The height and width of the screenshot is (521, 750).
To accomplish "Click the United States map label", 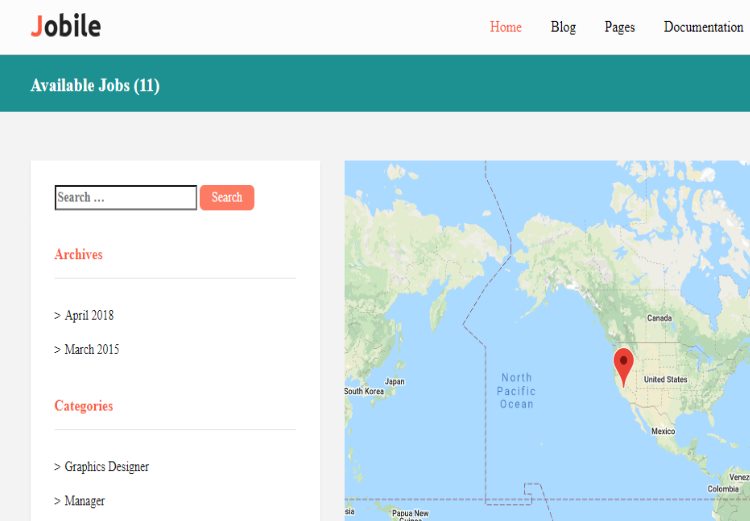I will [x=665, y=380].
